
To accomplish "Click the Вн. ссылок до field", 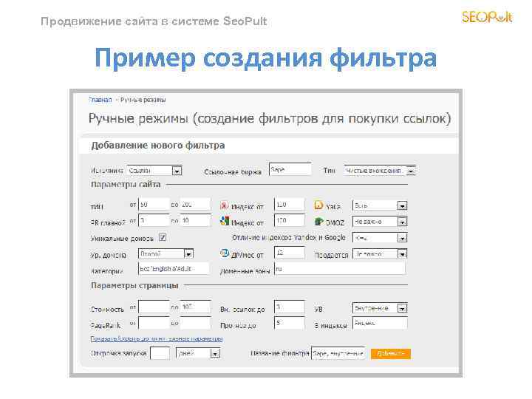I will click(290, 307).
